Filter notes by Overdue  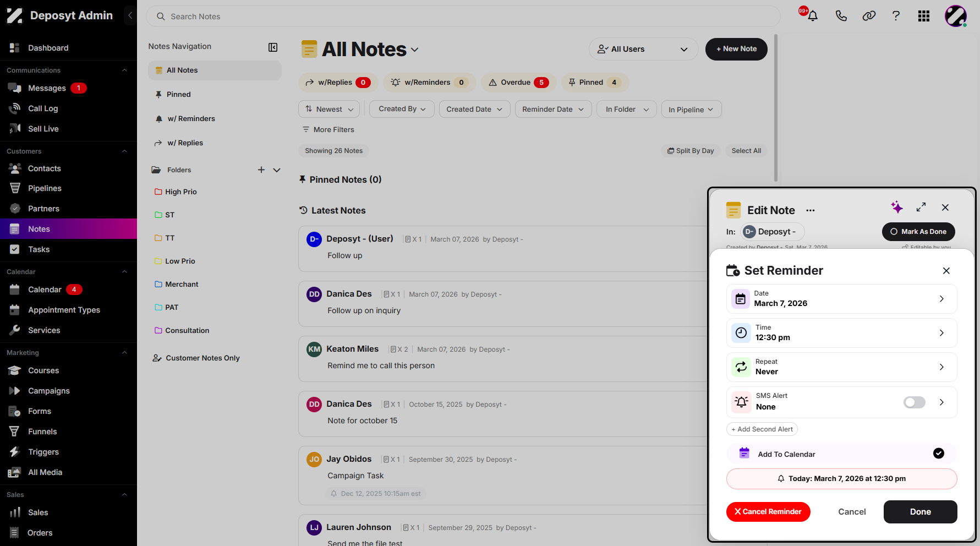coord(519,83)
